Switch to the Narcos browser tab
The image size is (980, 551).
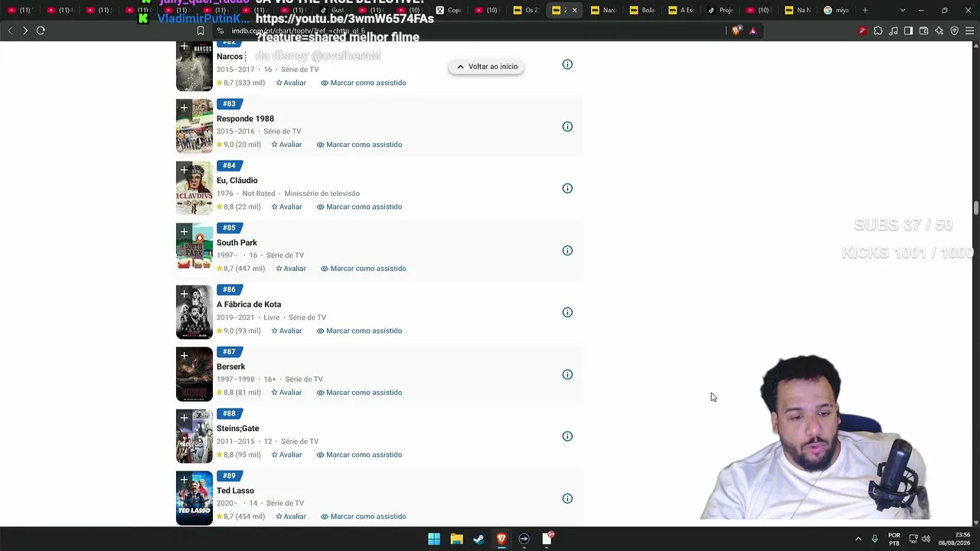click(x=604, y=10)
